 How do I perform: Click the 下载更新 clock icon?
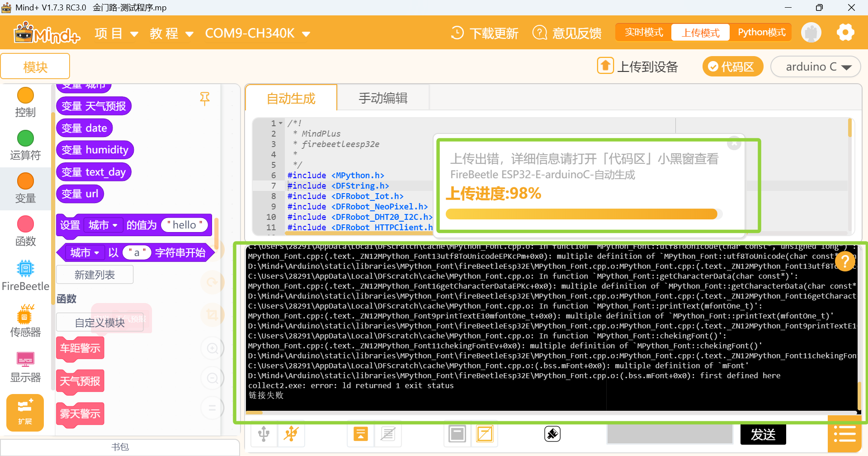click(x=457, y=33)
